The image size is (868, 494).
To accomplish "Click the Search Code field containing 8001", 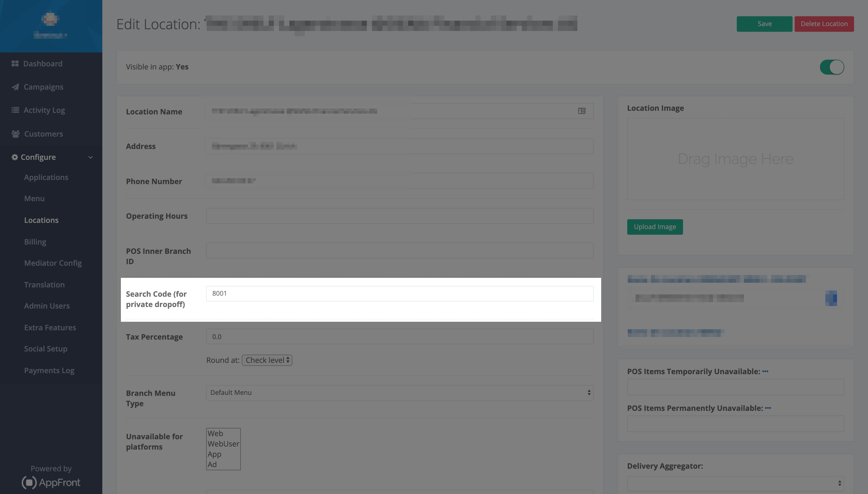I will (x=400, y=294).
